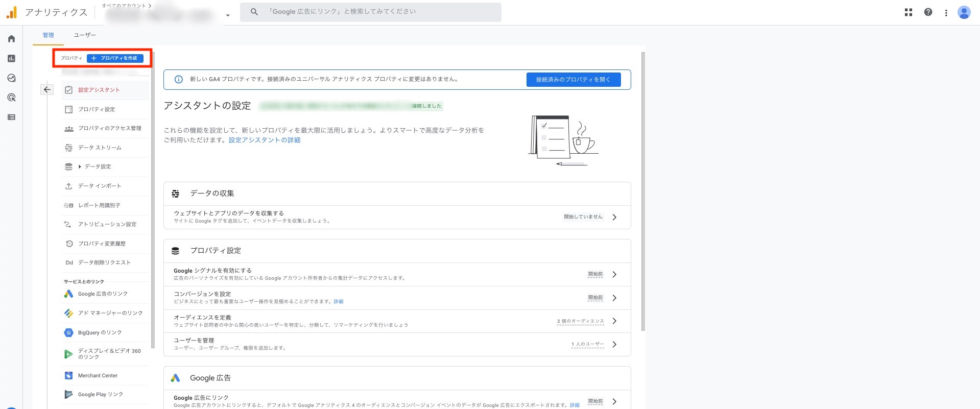Open the Explore icon in left rail
Image resolution: width=980 pixels, height=409 pixels.
[11, 78]
